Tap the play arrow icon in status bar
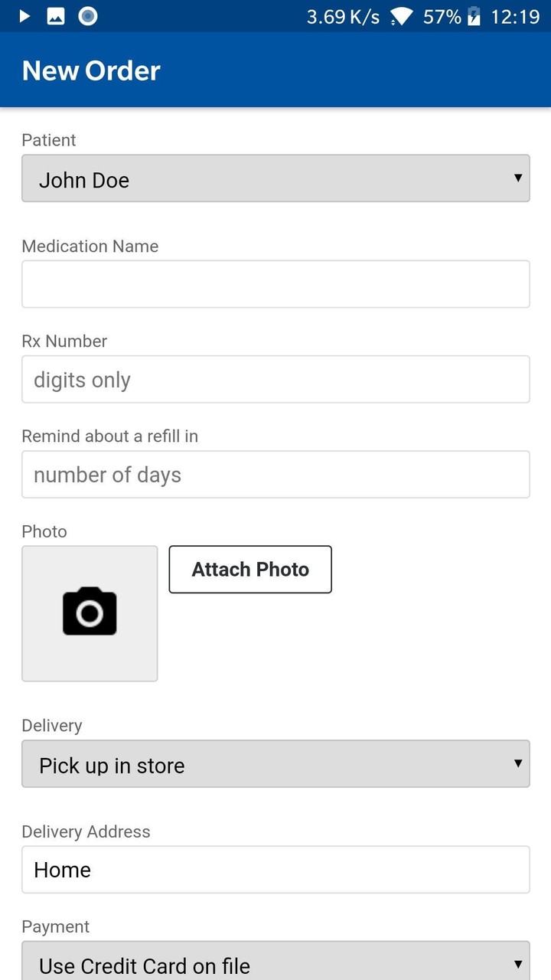The height and width of the screenshot is (980, 551). [24, 15]
